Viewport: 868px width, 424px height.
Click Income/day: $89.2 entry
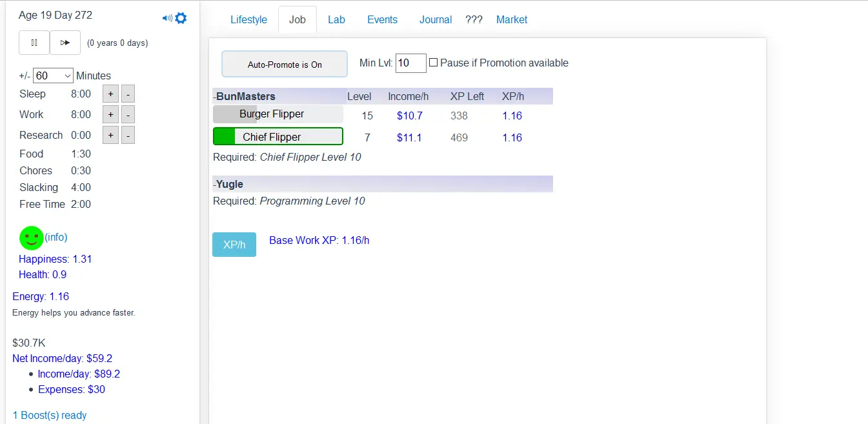click(x=79, y=374)
